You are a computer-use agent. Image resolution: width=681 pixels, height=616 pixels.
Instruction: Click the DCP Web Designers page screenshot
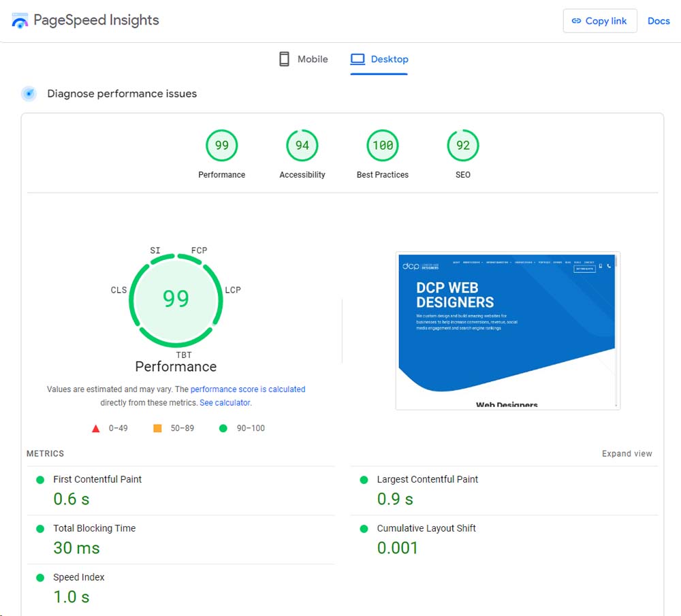point(507,330)
